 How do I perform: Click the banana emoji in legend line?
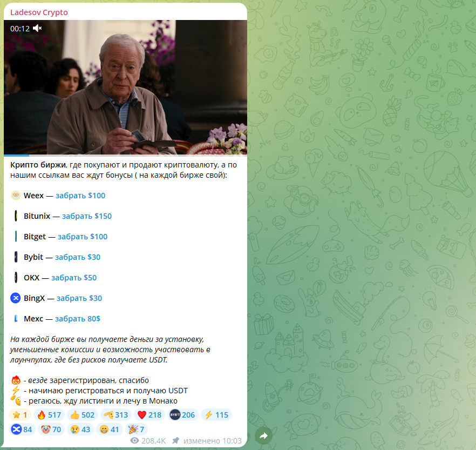[x=16, y=400]
